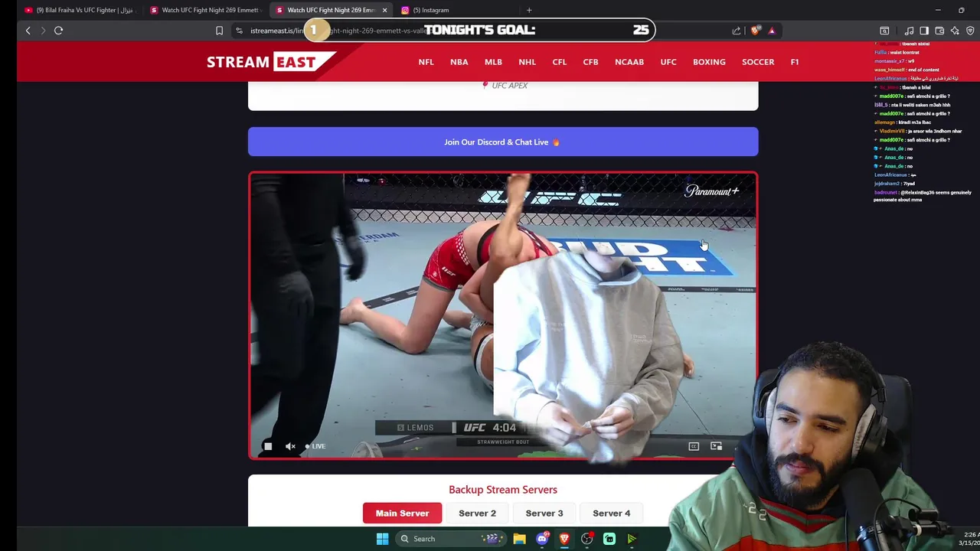
Task: Open Leo AI assistant icon
Action: click(x=955, y=31)
